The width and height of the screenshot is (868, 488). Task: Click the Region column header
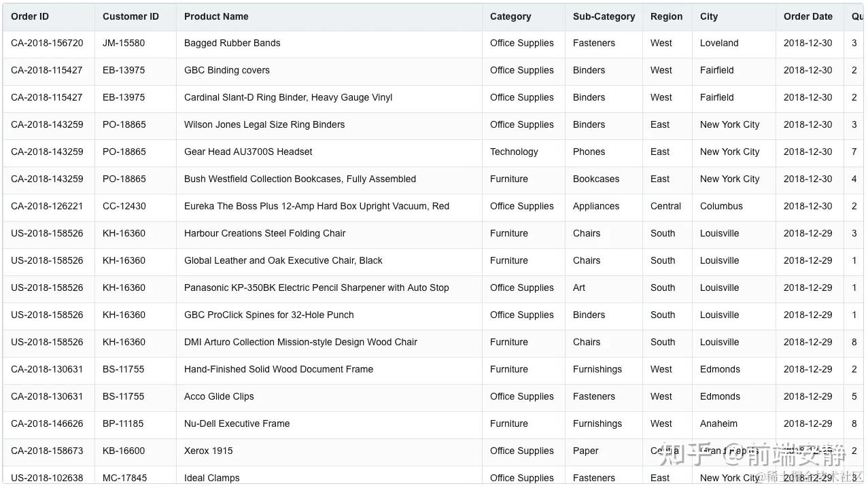point(666,16)
